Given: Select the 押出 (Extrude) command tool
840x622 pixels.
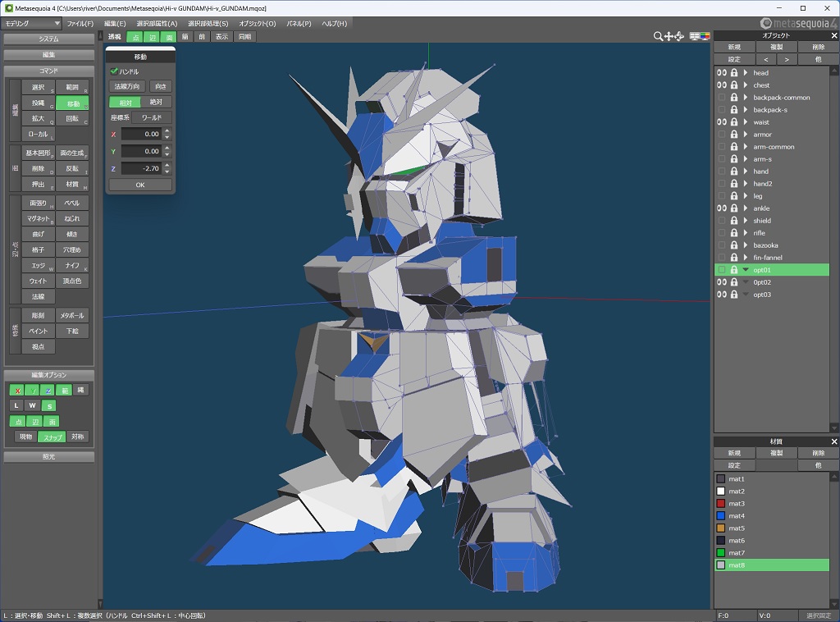Looking at the screenshot, I should (39, 185).
